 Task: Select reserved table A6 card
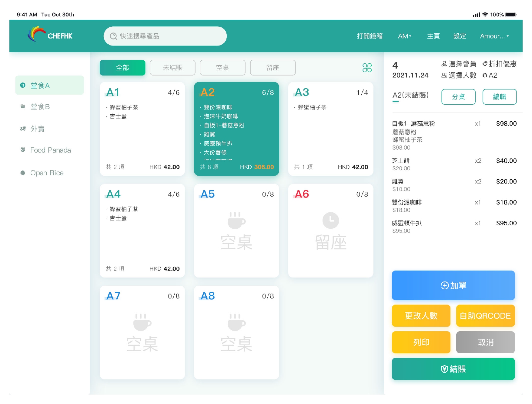pyautogui.click(x=330, y=231)
